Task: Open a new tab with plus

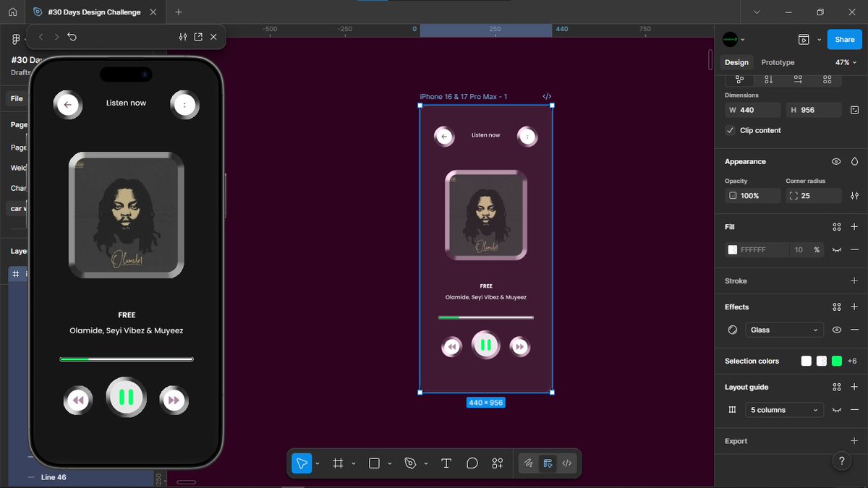Action: [179, 12]
